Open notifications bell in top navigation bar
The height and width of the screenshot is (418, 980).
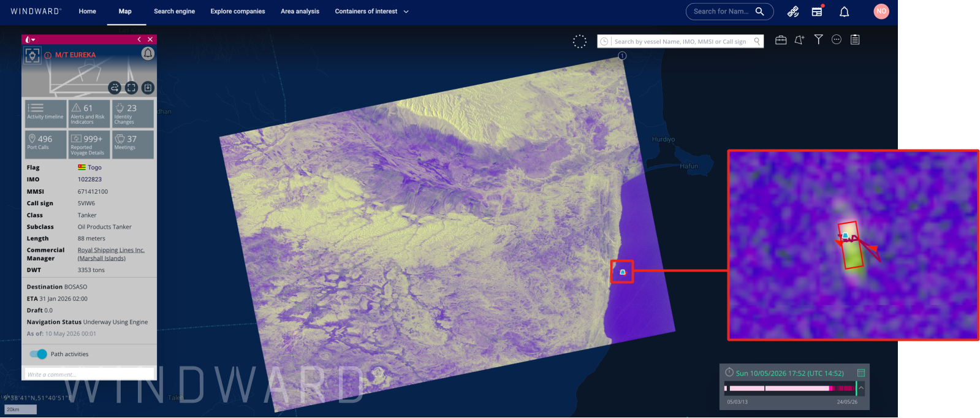click(844, 12)
